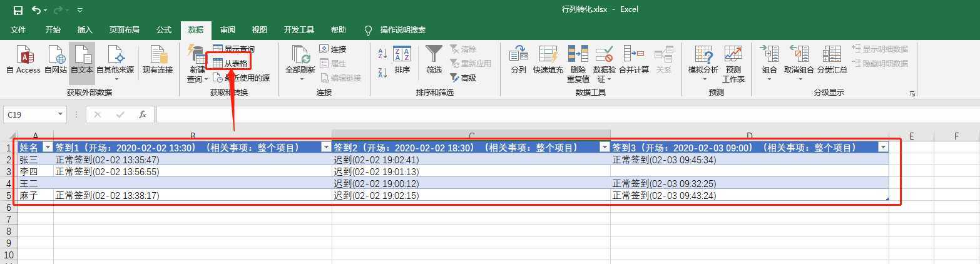Click Tell Me search box (操作说明搜索)

tap(402, 29)
